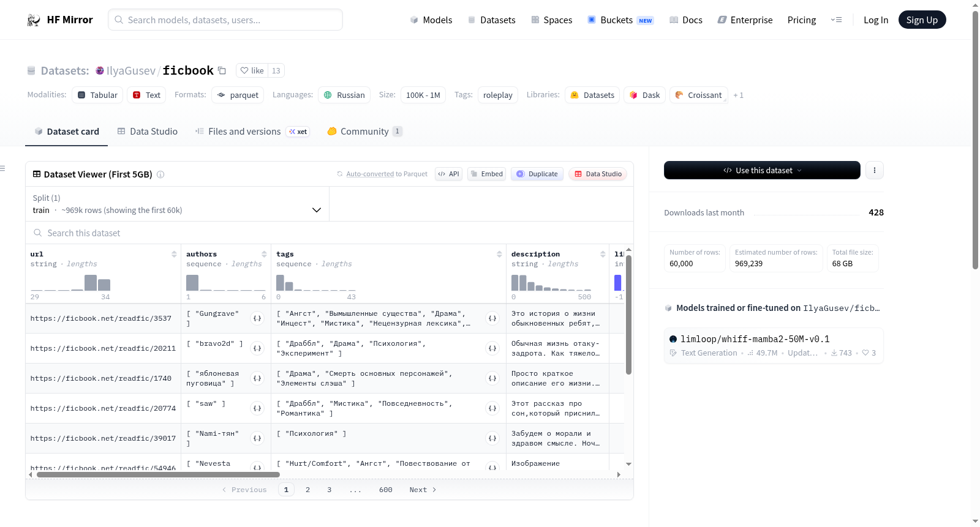This screenshot has height=527, width=980.
Task: Sort by the description column
Action: point(603,254)
